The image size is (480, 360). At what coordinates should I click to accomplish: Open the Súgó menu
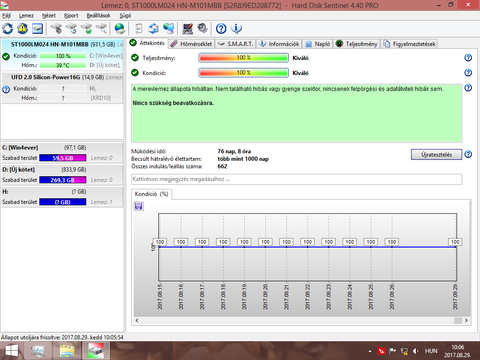pyautogui.click(x=125, y=16)
